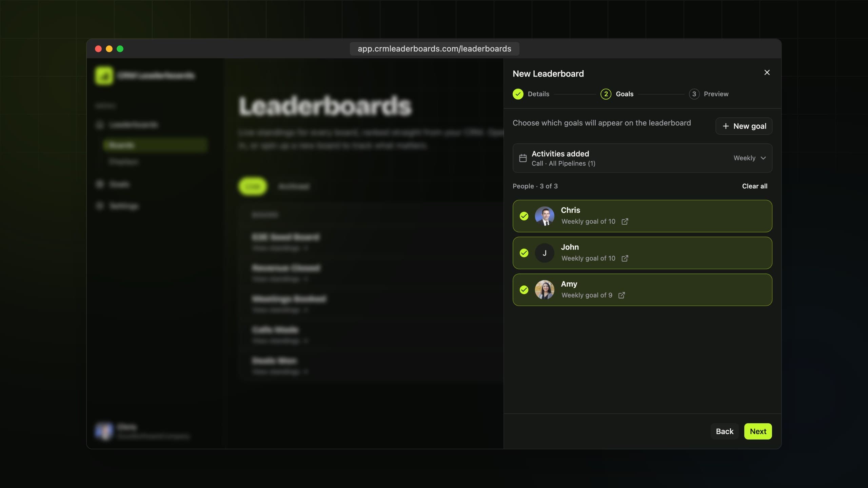Open the Weekly period dropdown
This screenshot has height=488, width=868.
click(x=750, y=158)
